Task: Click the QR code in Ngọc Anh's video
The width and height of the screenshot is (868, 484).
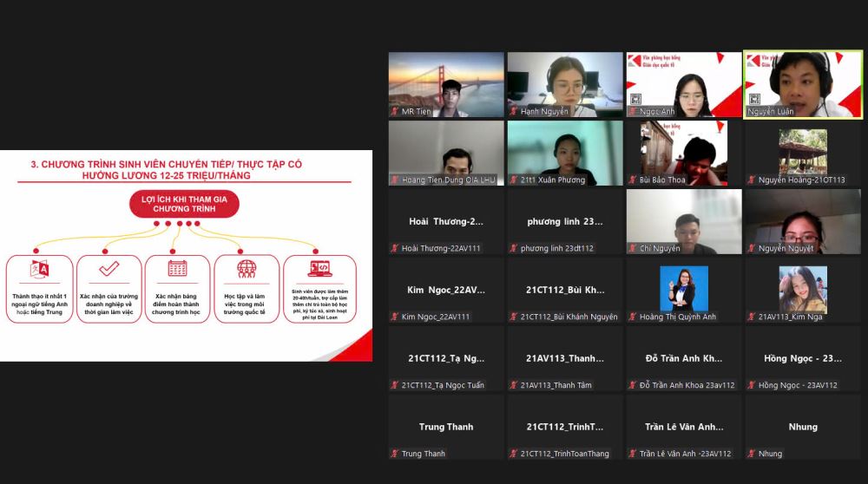Action: (635, 99)
